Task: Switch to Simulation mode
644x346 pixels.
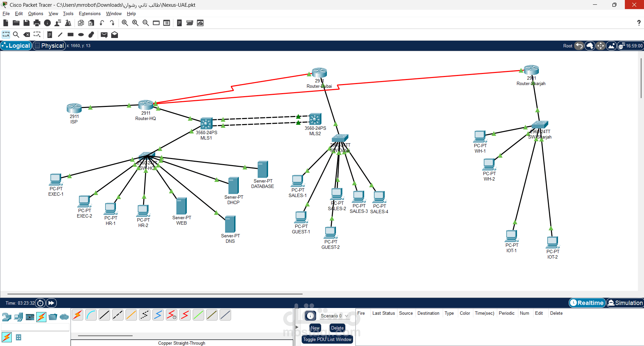Action: (x=625, y=303)
